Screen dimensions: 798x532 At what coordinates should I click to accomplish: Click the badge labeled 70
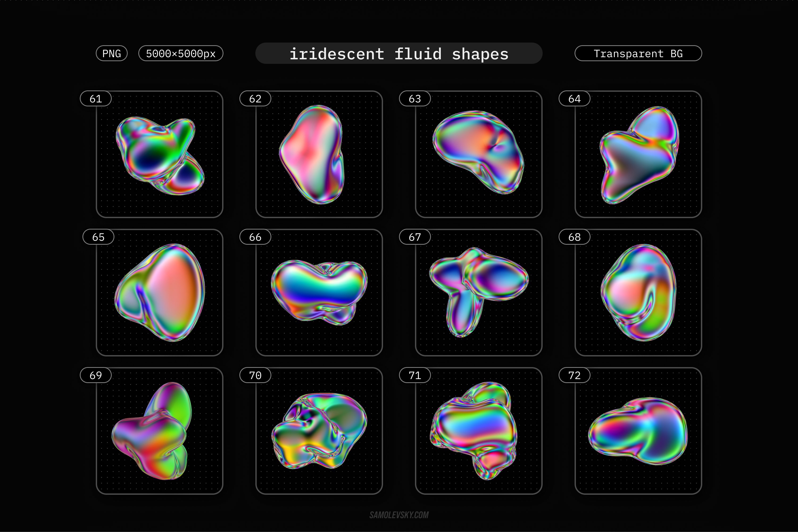(256, 375)
